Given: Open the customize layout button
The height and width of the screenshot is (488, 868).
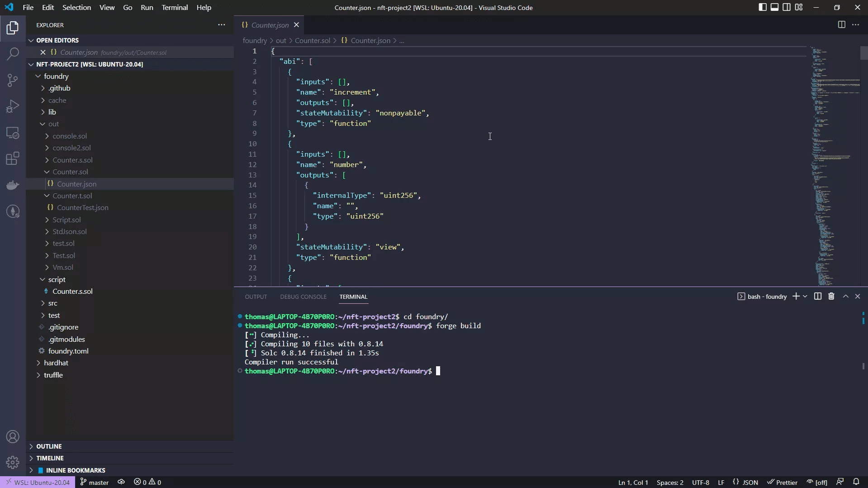Looking at the screenshot, I should [x=799, y=7].
